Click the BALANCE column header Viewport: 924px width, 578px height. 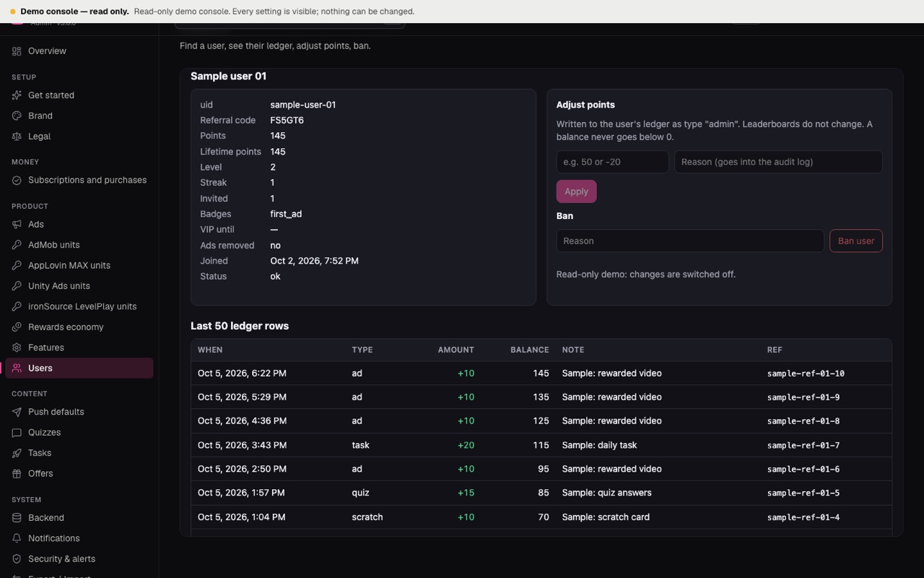529,350
